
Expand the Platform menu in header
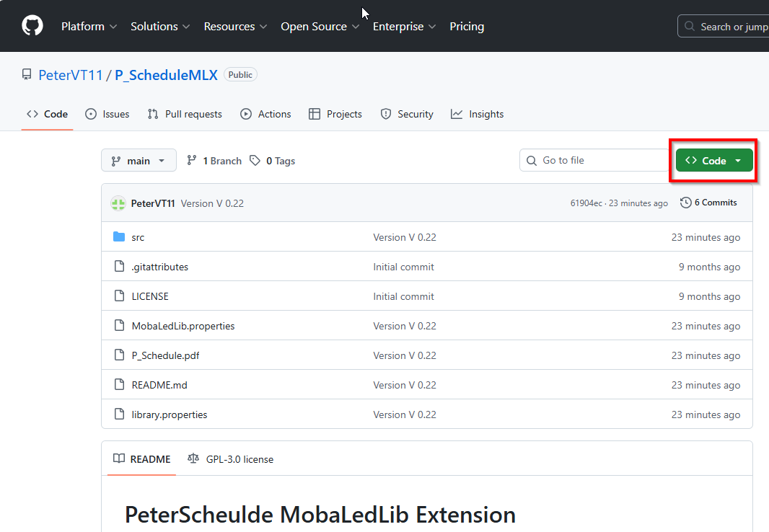point(89,27)
